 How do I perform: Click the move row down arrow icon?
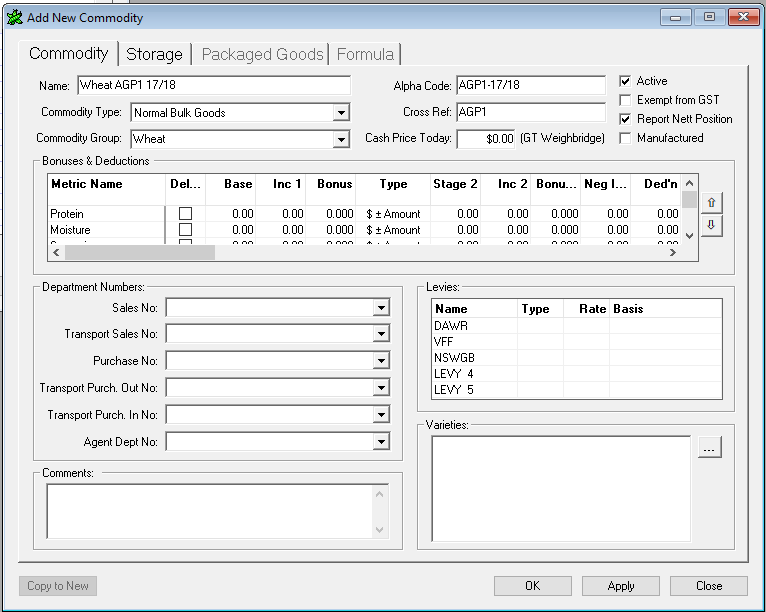711,226
